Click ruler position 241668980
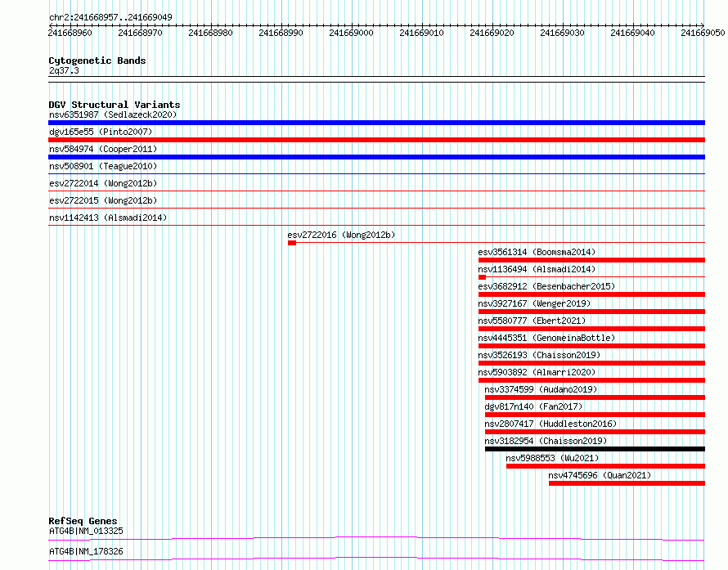 pyautogui.click(x=210, y=33)
